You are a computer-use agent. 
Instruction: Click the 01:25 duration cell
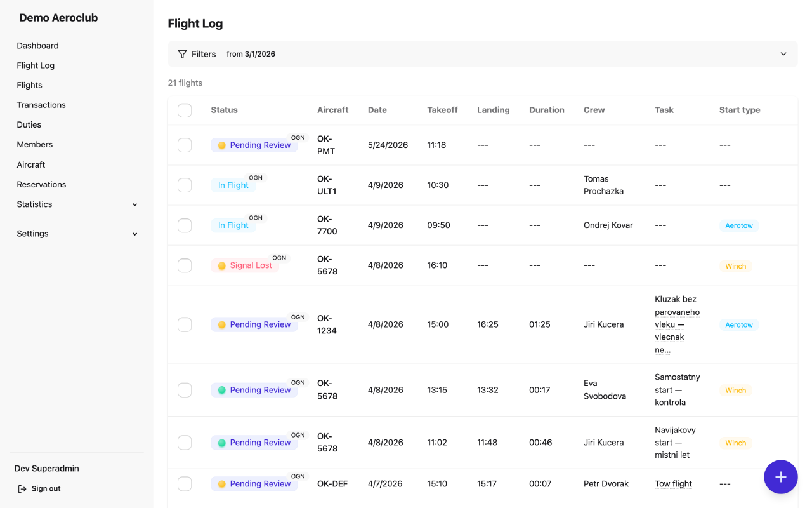coord(539,324)
